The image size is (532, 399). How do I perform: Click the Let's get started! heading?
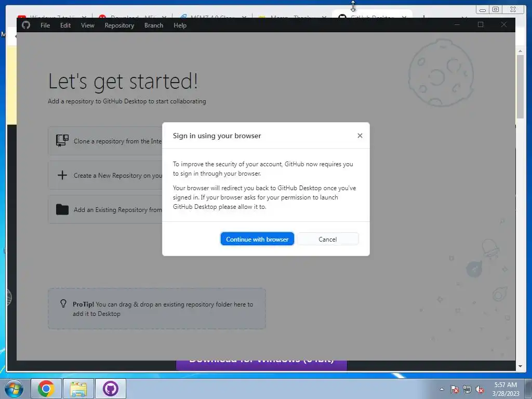123,81
